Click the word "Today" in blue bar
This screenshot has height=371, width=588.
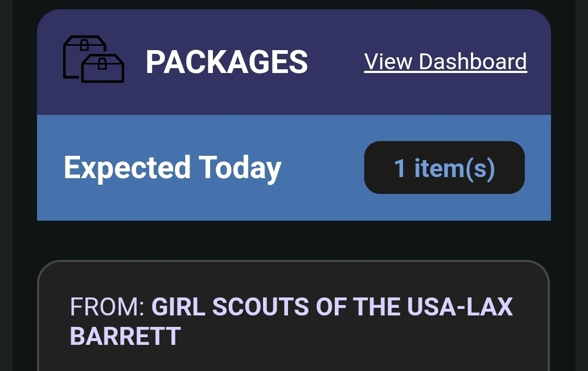240,168
